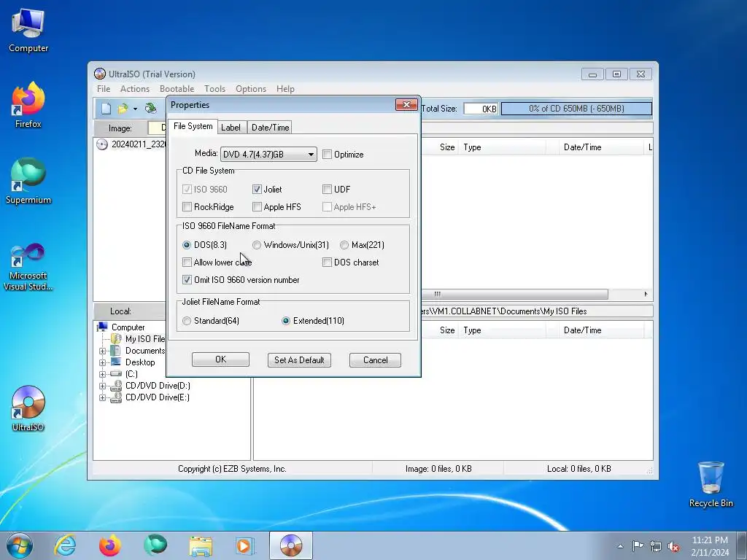Select the 20240211 disc image icon

(102, 144)
